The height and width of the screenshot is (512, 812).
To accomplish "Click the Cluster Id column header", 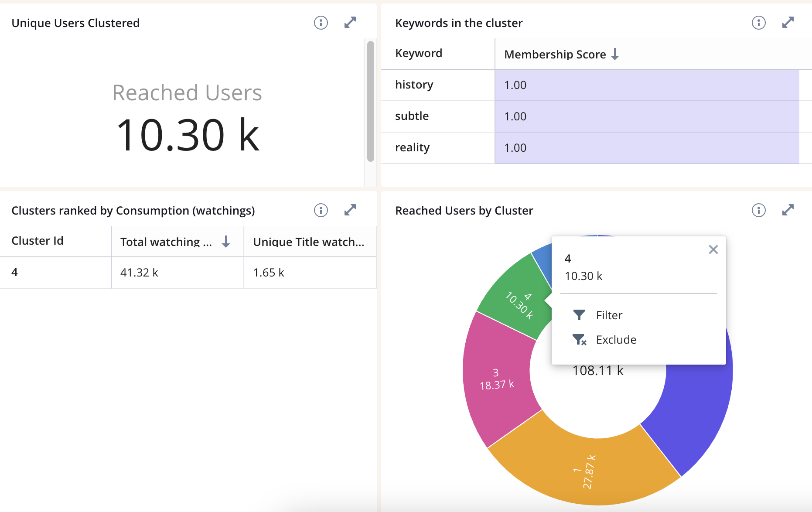I will (x=55, y=241).
